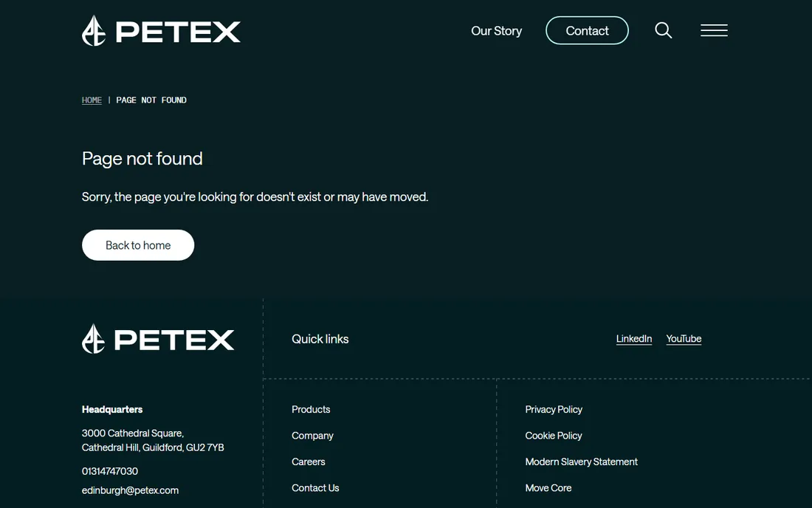Open the Move Core link
The height and width of the screenshot is (508, 812).
548,488
